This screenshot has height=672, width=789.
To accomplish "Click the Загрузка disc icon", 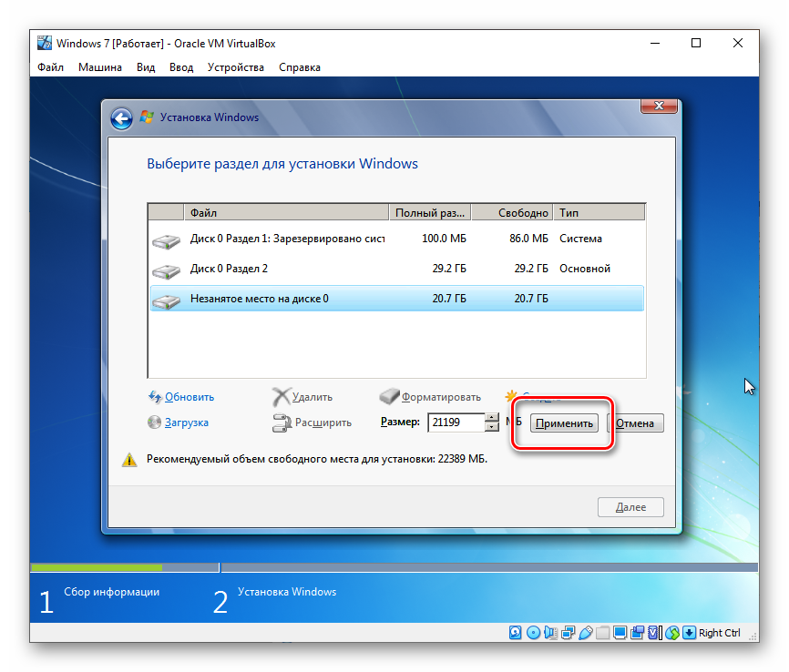I will tap(155, 422).
